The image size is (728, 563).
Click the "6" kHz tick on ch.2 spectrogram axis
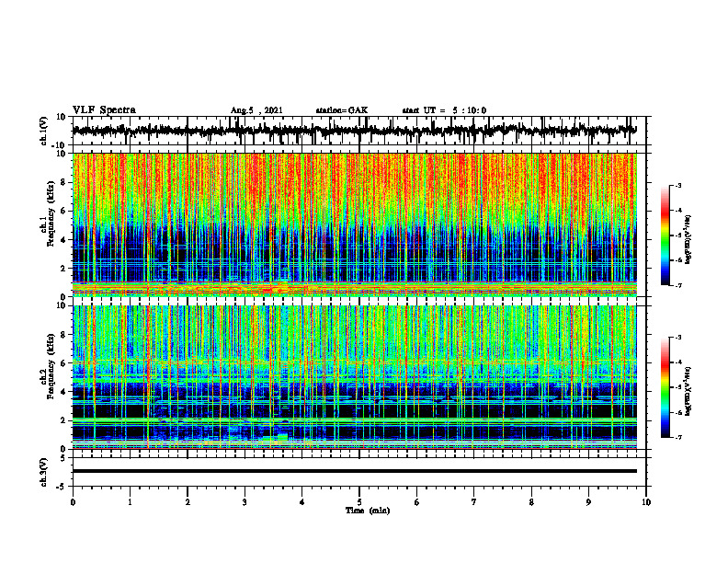pos(63,363)
